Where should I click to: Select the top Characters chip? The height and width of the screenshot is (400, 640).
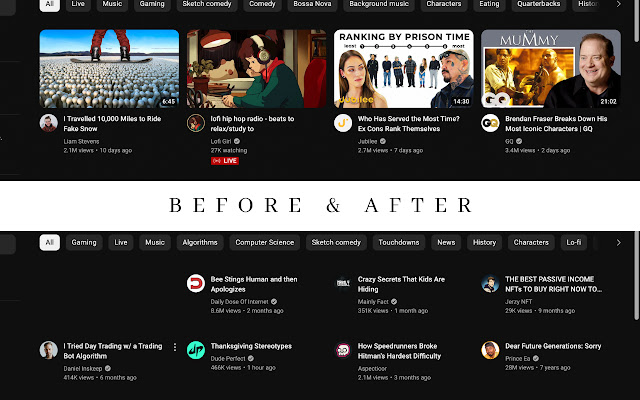(x=444, y=4)
